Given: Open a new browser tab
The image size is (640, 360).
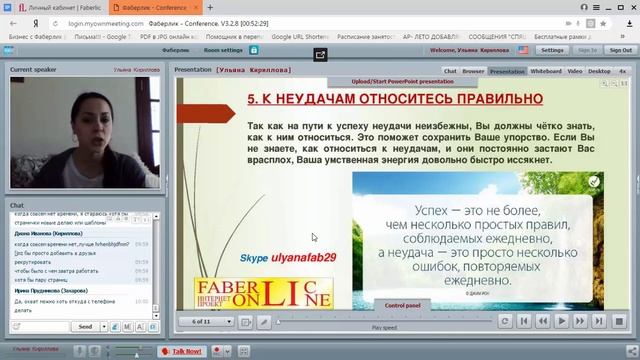Looking at the screenshot, I should pos(210,7).
